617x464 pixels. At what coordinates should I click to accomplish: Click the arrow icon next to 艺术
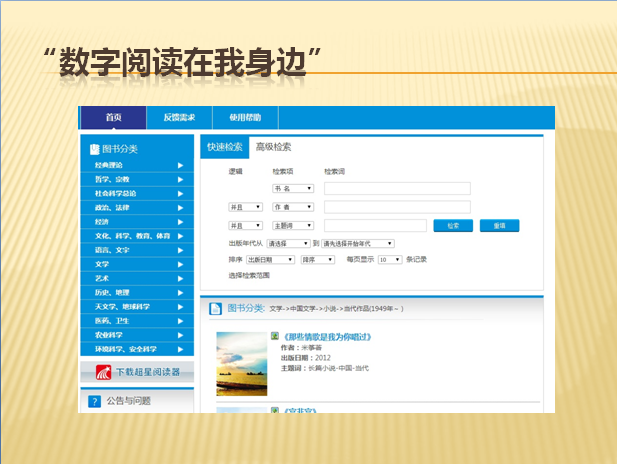coord(181,278)
